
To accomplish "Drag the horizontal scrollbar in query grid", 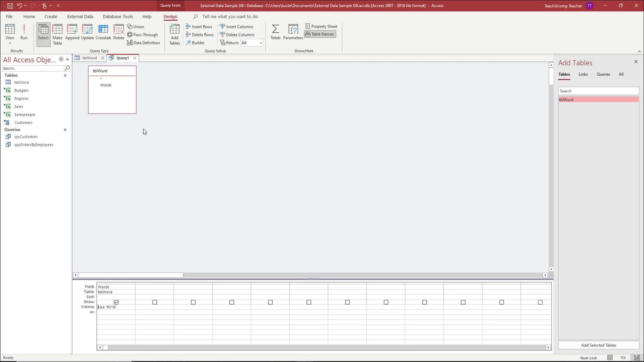I will [105, 347].
